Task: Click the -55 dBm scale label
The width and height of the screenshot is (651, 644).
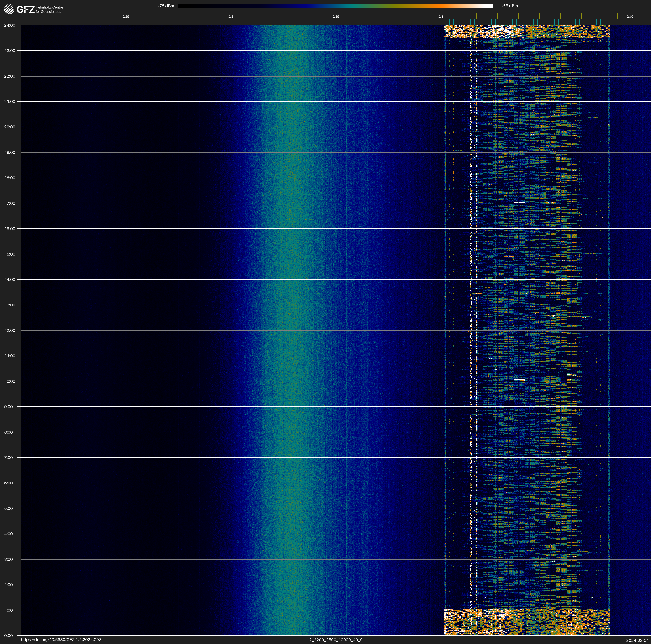Action: (509, 6)
